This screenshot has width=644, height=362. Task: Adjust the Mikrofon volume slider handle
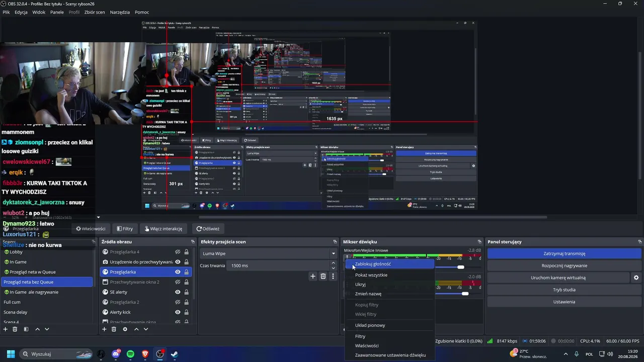[x=460, y=267]
